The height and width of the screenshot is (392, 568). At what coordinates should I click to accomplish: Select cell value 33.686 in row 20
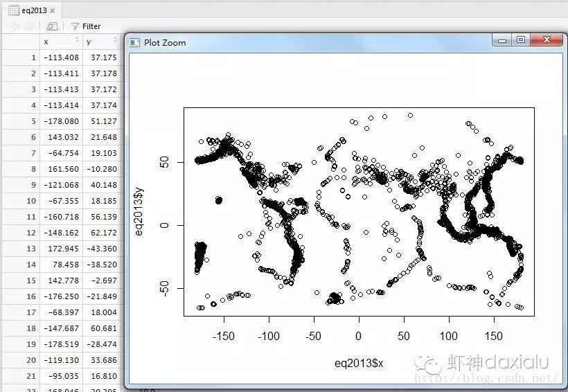point(104,360)
